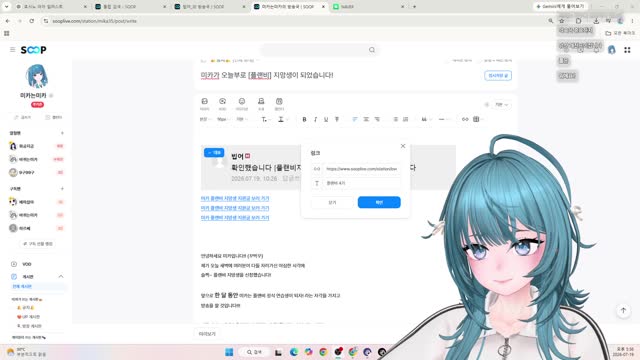Insert a bulleted list
The height and width of the screenshot is (360, 640).
[395, 119]
